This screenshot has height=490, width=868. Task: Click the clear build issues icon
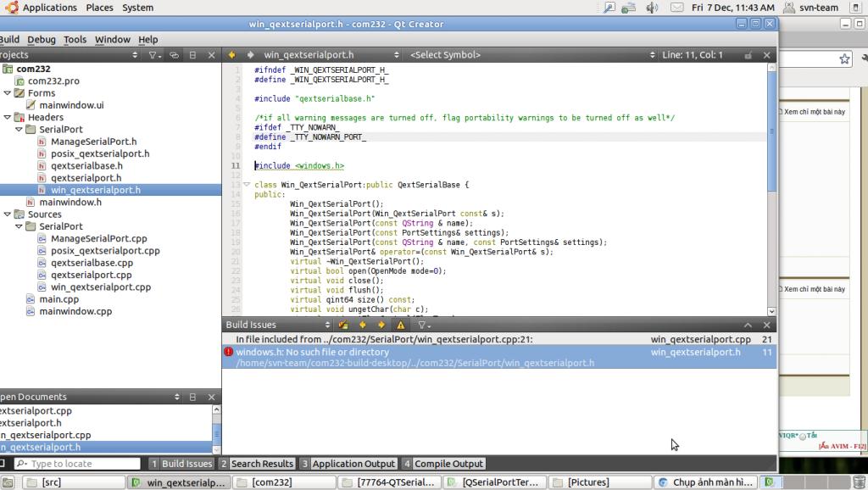coord(343,325)
